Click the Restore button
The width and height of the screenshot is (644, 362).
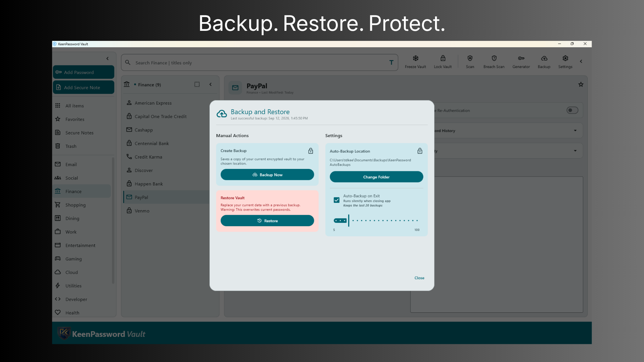pos(267,221)
